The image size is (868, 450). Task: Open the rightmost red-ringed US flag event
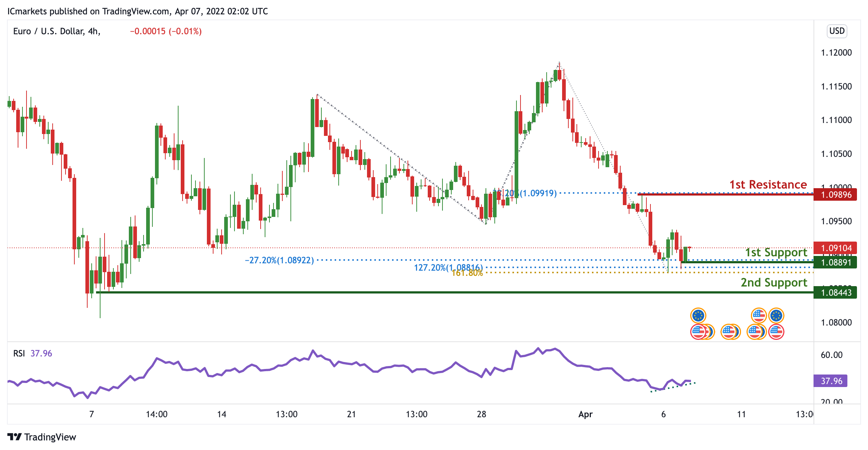pos(776,332)
